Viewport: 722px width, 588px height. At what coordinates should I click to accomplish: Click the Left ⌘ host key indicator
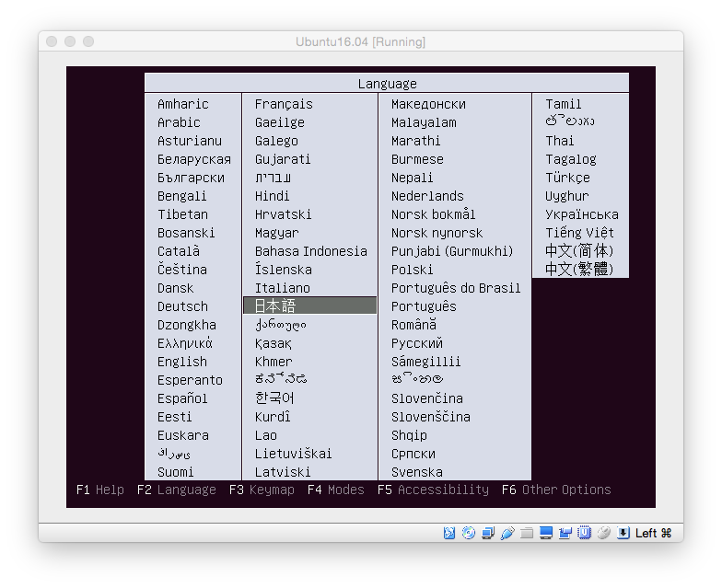click(654, 533)
